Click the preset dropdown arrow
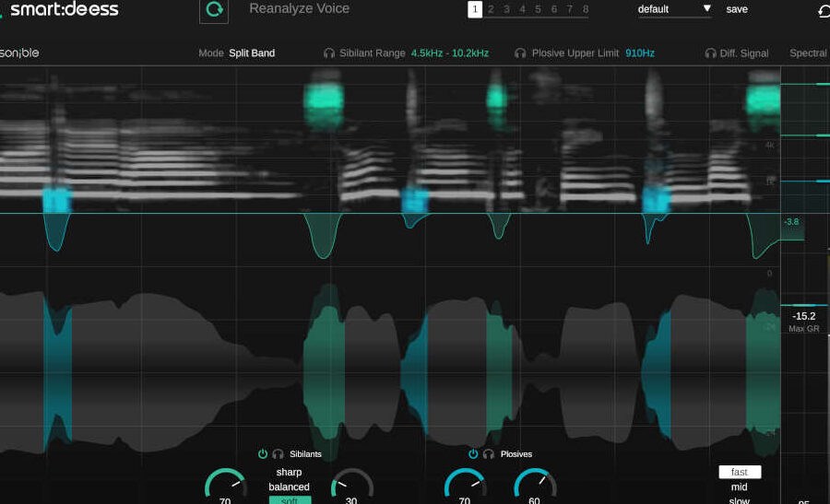 (x=706, y=8)
